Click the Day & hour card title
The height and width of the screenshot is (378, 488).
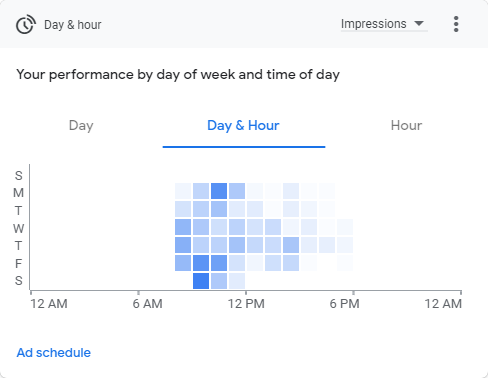[x=73, y=25]
